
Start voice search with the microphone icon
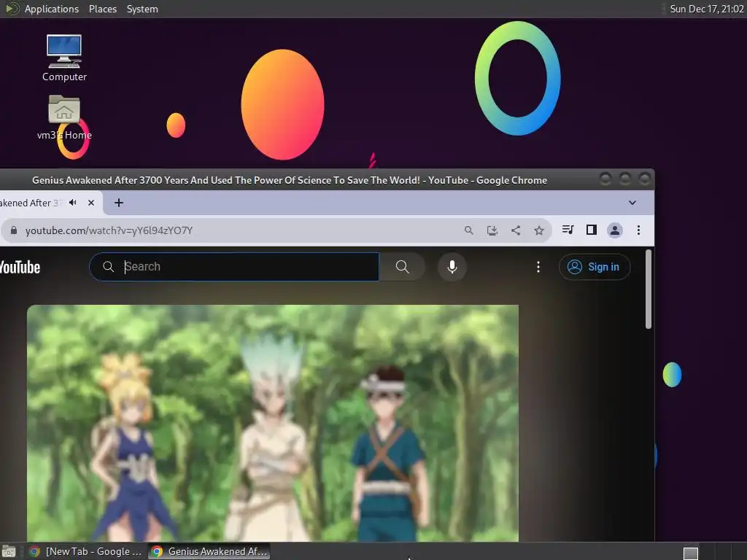tap(452, 267)
